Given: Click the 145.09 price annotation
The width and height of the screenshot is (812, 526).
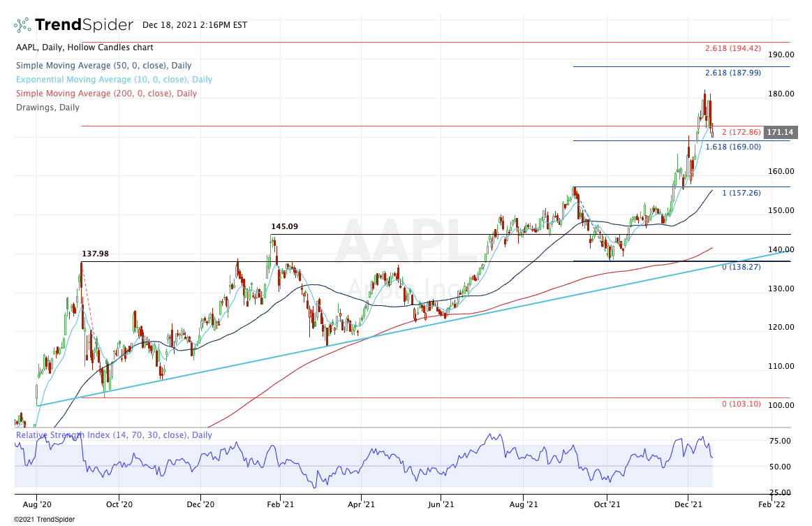Looking at the screenshot, I should pyautogui.click(x=285, y=227).
